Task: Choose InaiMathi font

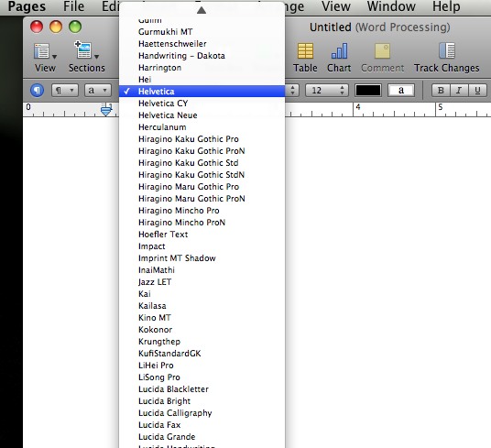Action: tap(202, 270)
